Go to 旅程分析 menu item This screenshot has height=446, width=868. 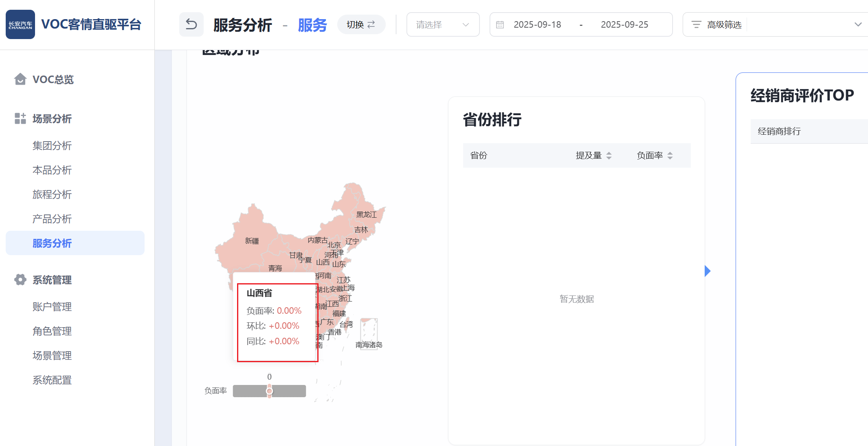coord(52,195)
